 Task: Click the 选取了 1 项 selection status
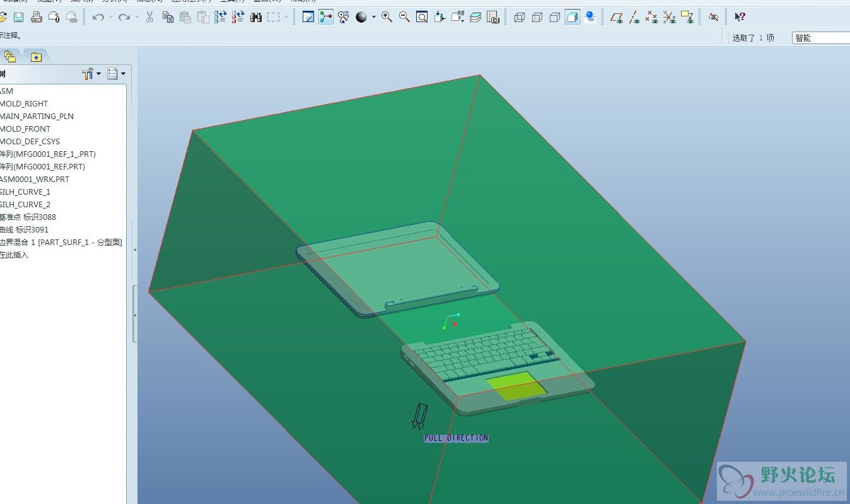[753, 38]
